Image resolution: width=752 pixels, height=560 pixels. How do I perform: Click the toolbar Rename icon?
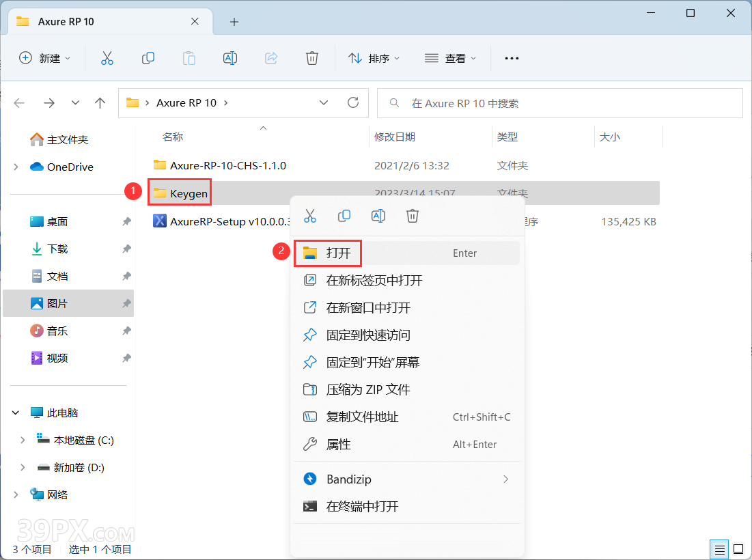pos(230,59)
